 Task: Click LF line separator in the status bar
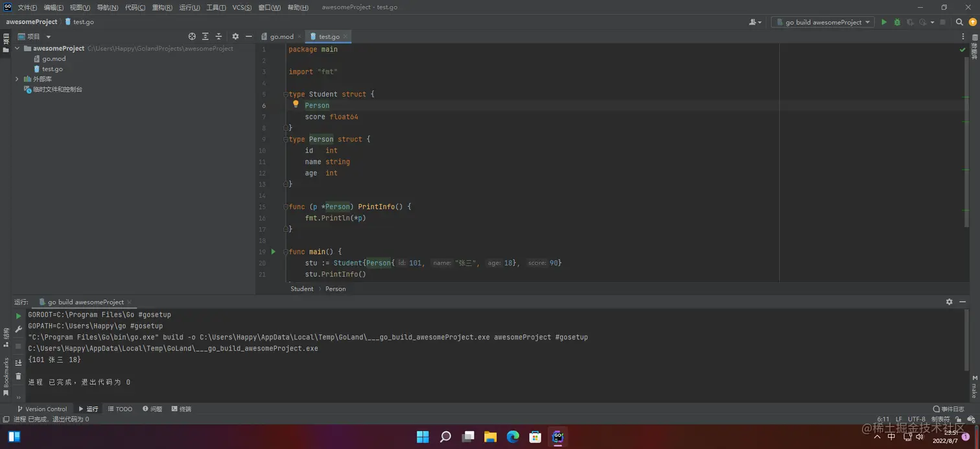(899, 419)
